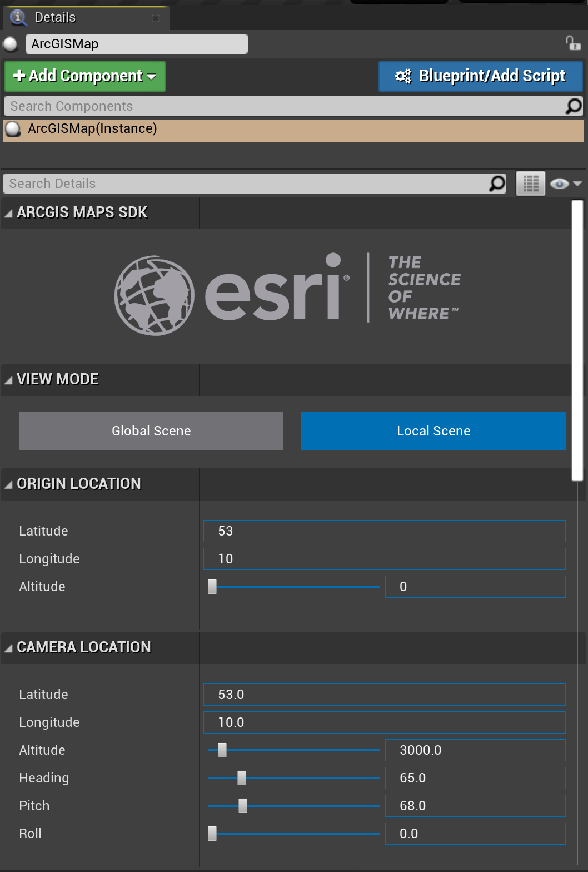588x872 pixels.
Task: Click the Camera Longitude field showing 10.0
Action: (x=385, y=722)
